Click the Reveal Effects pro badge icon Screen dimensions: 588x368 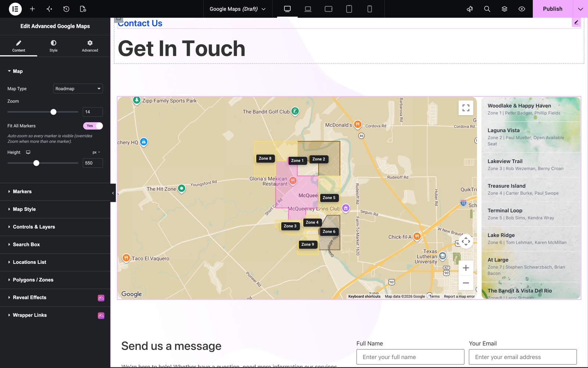[101, 298]
